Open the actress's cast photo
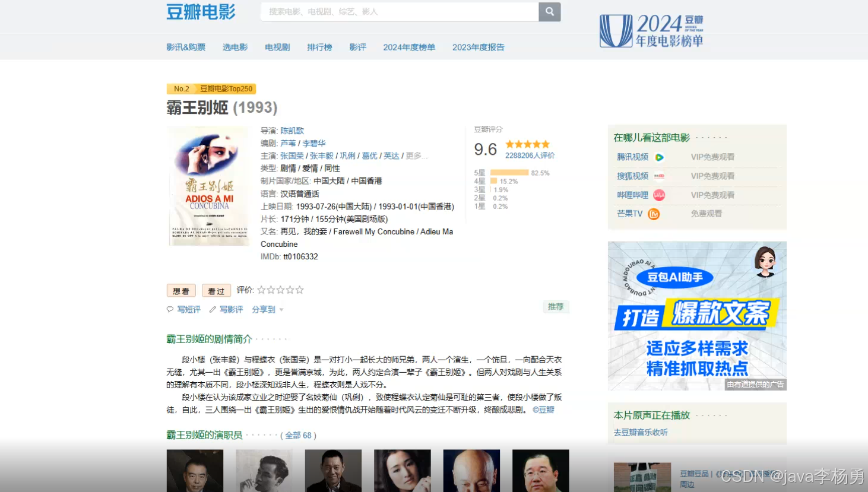This screenshot has height=492, width=868. click(x=403, y=471)
